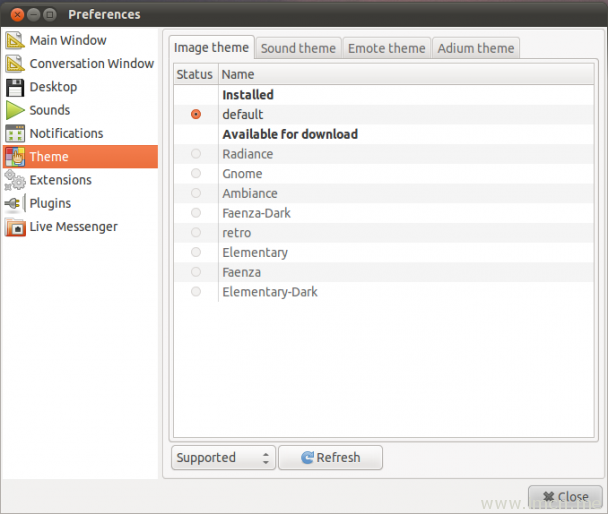Click the Live Messenger folder icon
The image size is (608, 514).
15,227
